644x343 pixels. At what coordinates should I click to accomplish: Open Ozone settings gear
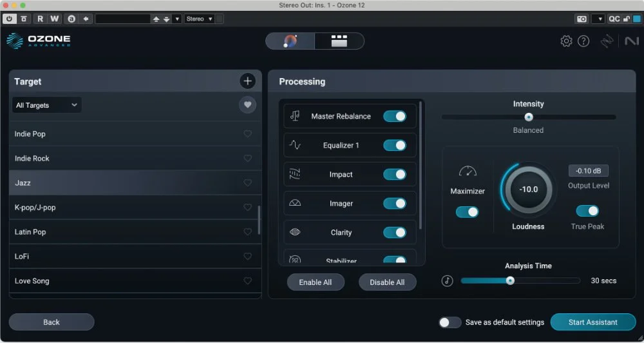click(566, 41)
